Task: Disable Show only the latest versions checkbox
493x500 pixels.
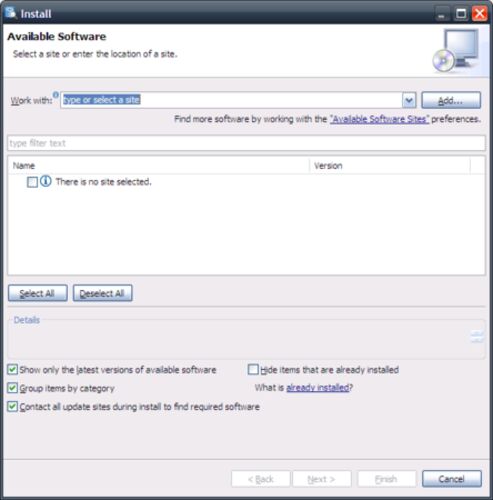Action: (x=13, y=370)
